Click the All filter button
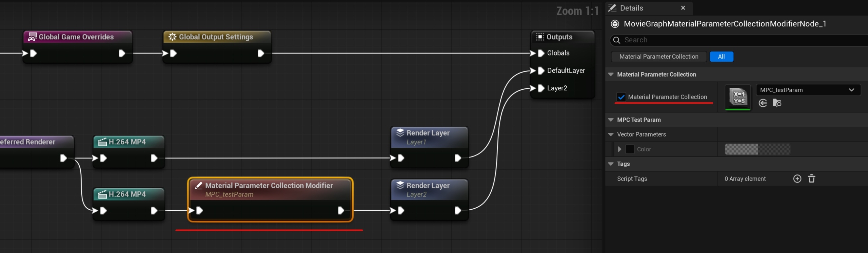Viewport: 868px width, 253px height. (721, 57)
